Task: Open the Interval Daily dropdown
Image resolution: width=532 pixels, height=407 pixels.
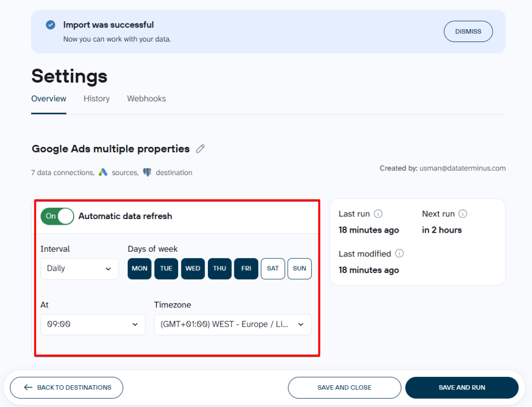Action: [x=79, y=268]
